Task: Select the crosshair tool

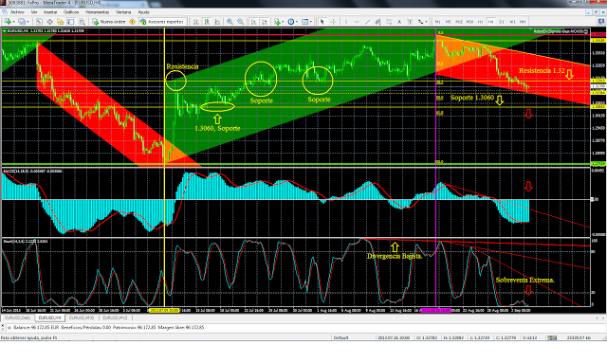Action: click(333, 22)
